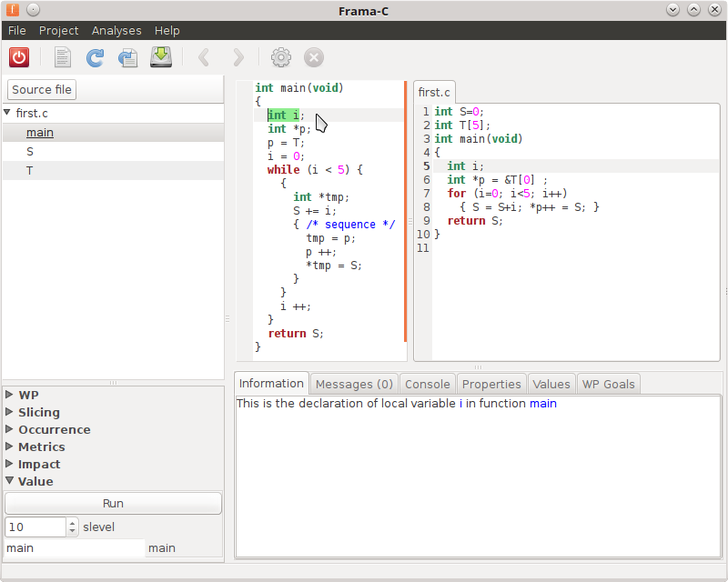Image resolution: width=728 pixels, height=582 pixels.
Task: Click the Source file button
Action: tap(42, 89)
